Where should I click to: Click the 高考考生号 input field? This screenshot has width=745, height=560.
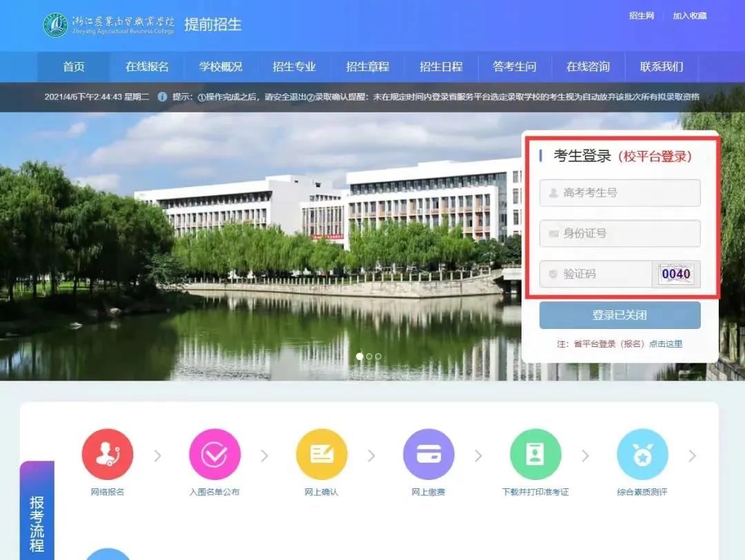[619, 193]
